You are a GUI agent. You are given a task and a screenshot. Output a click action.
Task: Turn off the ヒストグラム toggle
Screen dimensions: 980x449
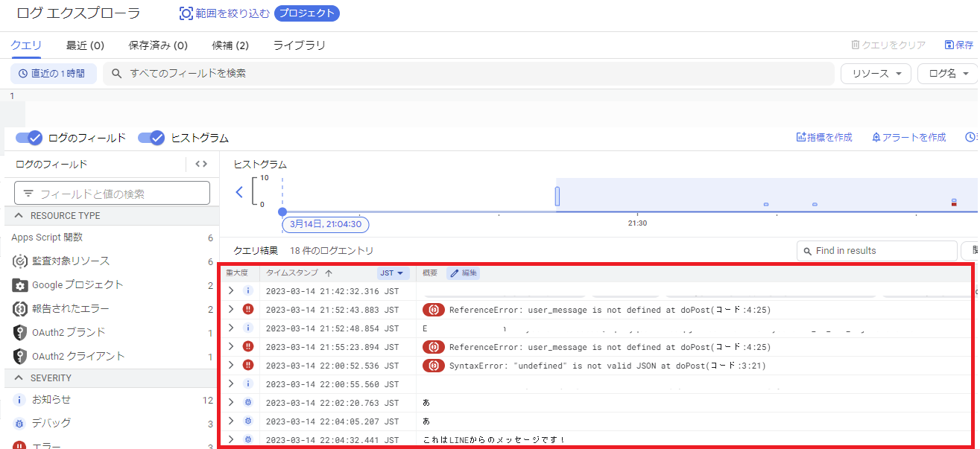[x=151, y=137]
